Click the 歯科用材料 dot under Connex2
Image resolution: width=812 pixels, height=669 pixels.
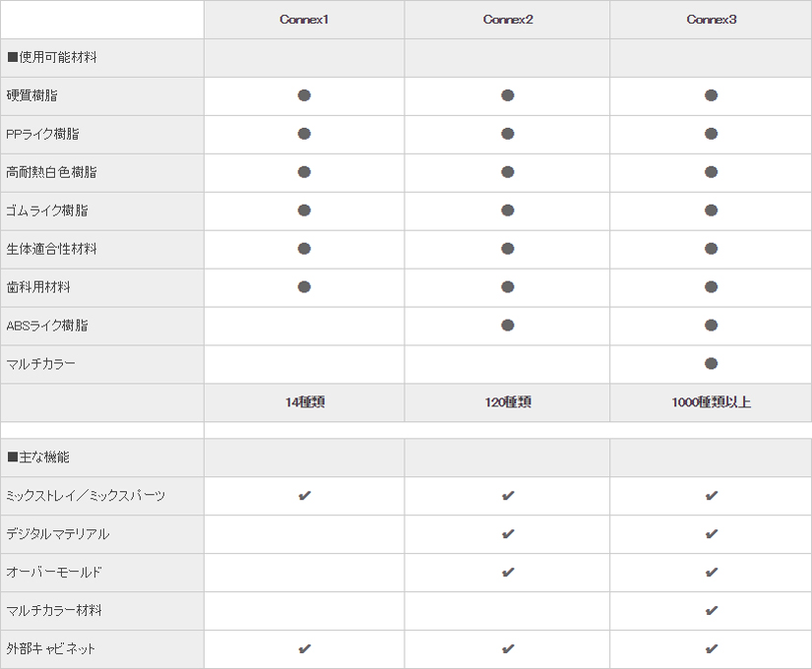point(508,287)
